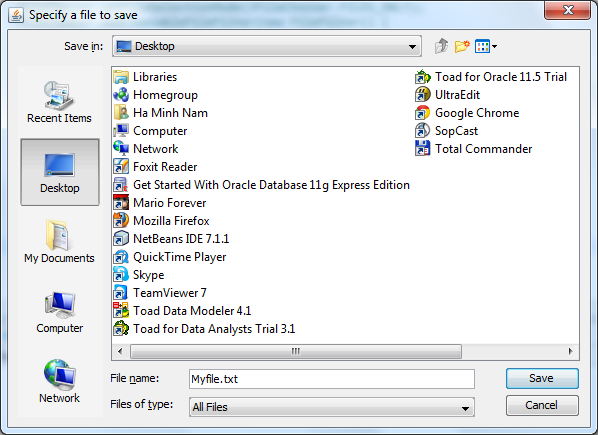Select the Toad for Data Analysts Trial icon

pos(121,329)
